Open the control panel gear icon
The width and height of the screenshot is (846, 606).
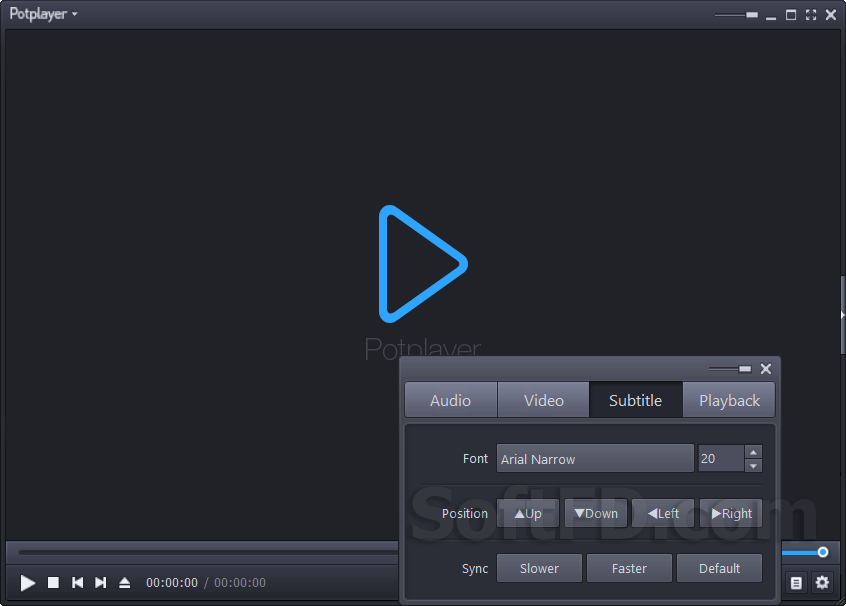click(x=822, y=583)
